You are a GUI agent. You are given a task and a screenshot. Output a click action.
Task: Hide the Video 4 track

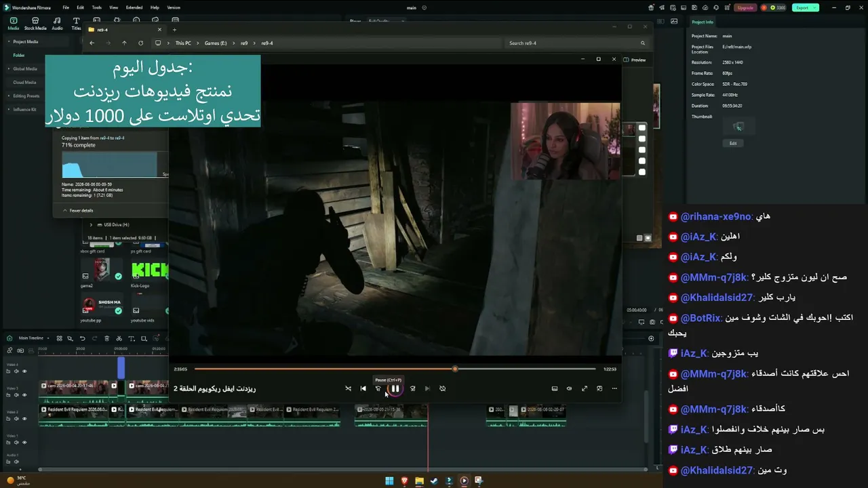click(x=24, y=371)
